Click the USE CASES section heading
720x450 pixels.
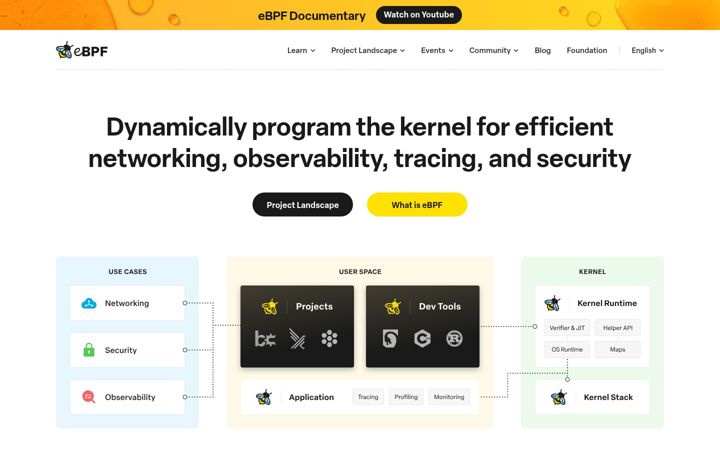point(128,271)
